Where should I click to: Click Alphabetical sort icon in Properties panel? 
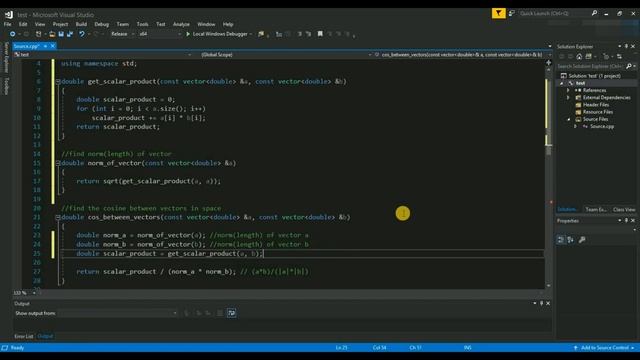coord(571,240)
